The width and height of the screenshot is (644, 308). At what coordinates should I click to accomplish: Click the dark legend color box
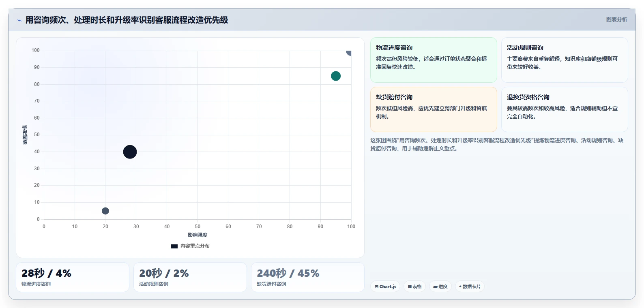[174, 246]
